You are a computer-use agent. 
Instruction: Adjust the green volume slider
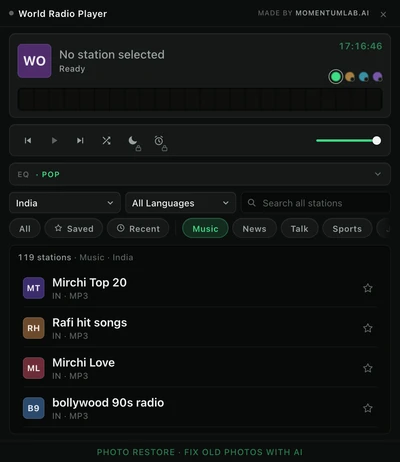[348, 141]
